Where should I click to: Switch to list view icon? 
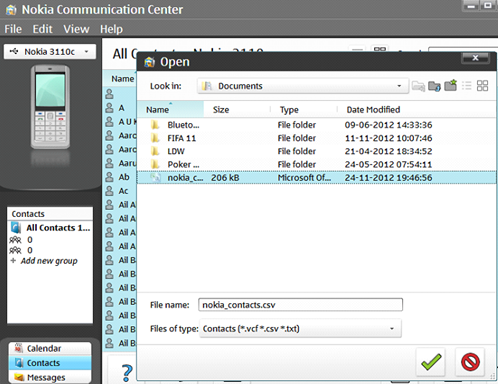coord(467,86)
